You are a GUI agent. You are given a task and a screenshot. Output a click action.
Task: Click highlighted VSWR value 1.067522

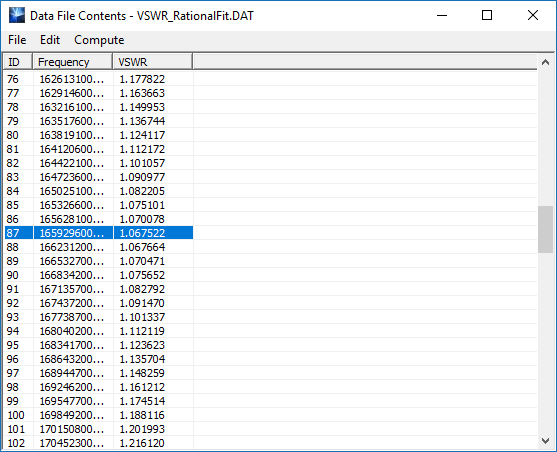(142, 233)
